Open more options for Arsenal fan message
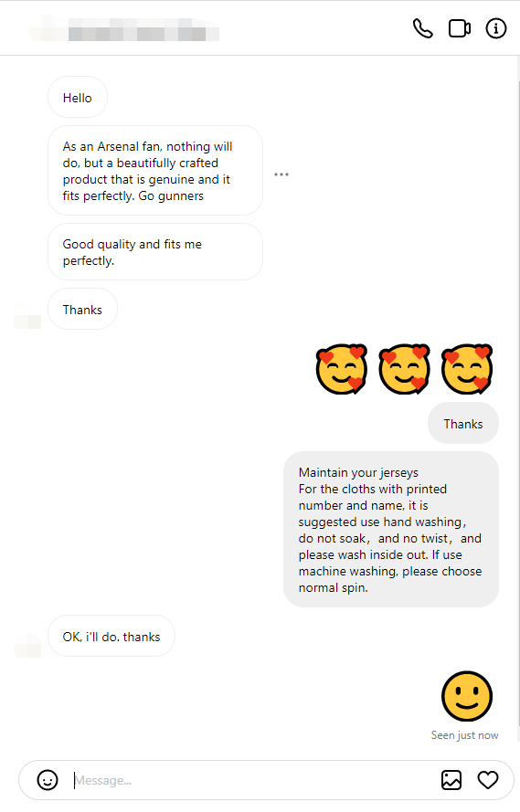Viewport: 520px width, 812px height. 281,174
